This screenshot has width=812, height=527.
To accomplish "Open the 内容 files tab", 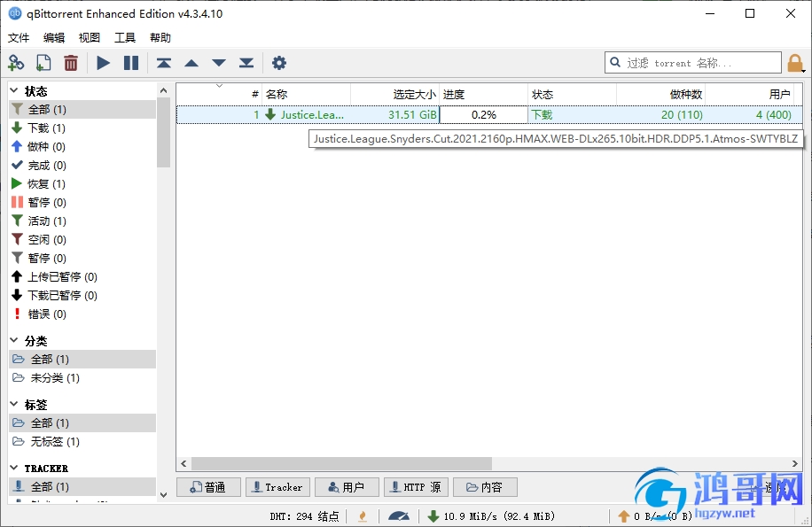I will (x=485, y=487).
